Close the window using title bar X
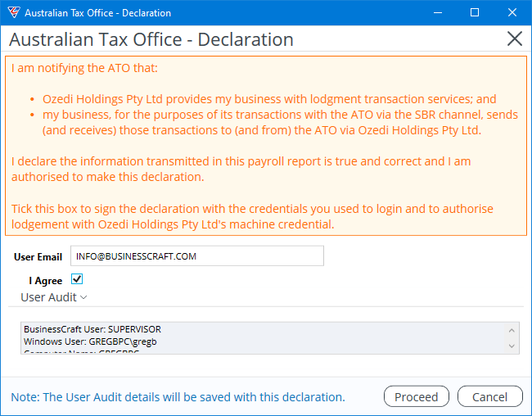532x416 pixels. click(x=512, y=12)
